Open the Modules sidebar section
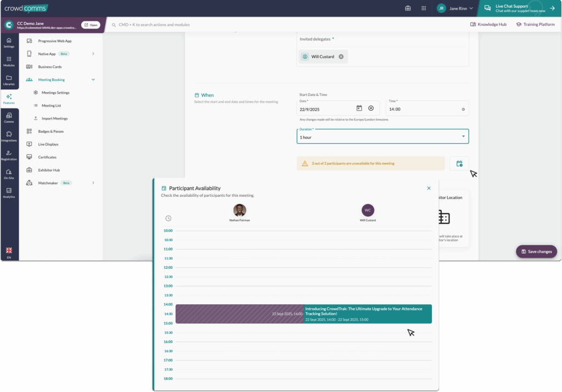562x392 pixels. tap(9, 61)
